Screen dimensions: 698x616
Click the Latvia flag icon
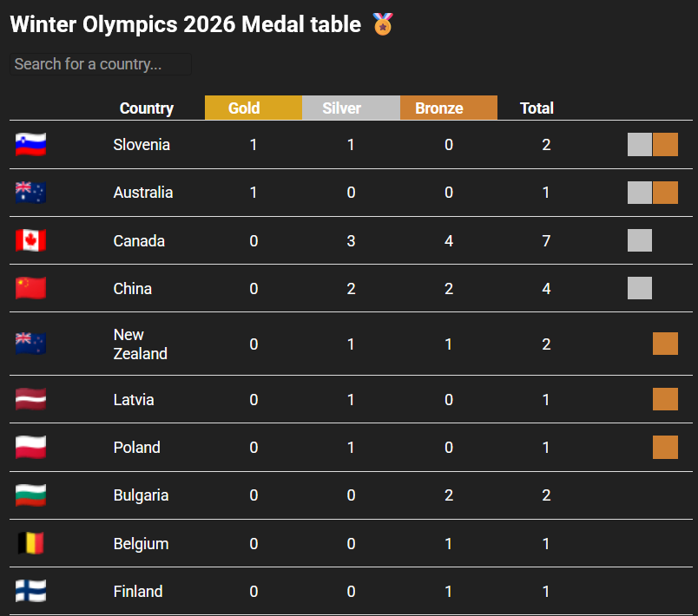click(x=30, y=399)
